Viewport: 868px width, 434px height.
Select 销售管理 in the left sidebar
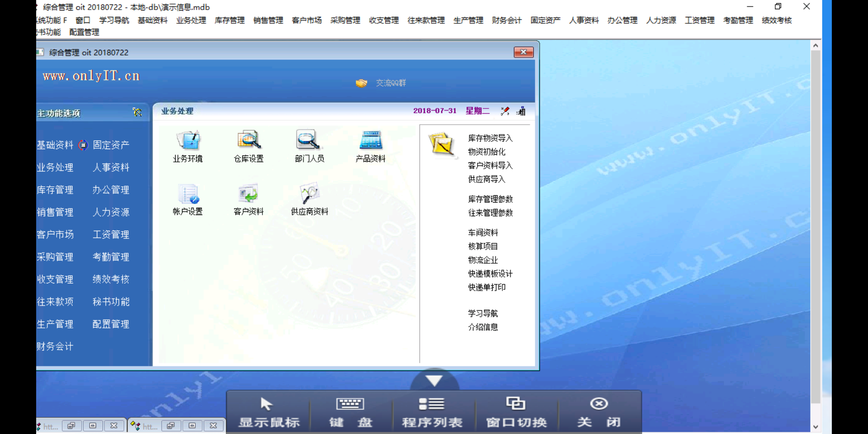point(55,212)
